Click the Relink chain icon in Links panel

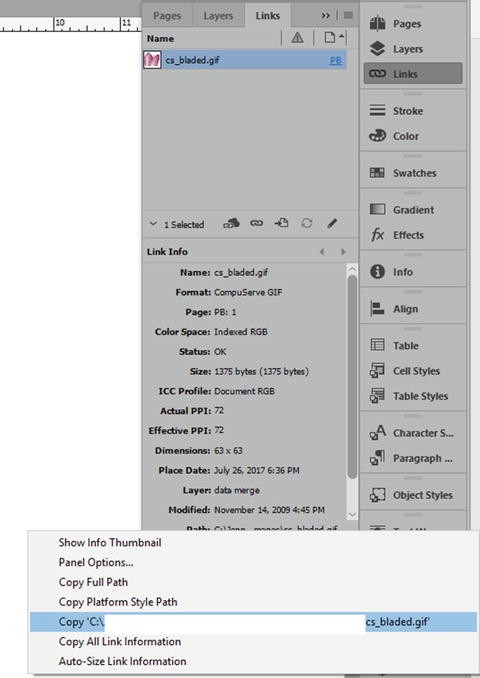point(256,223)
